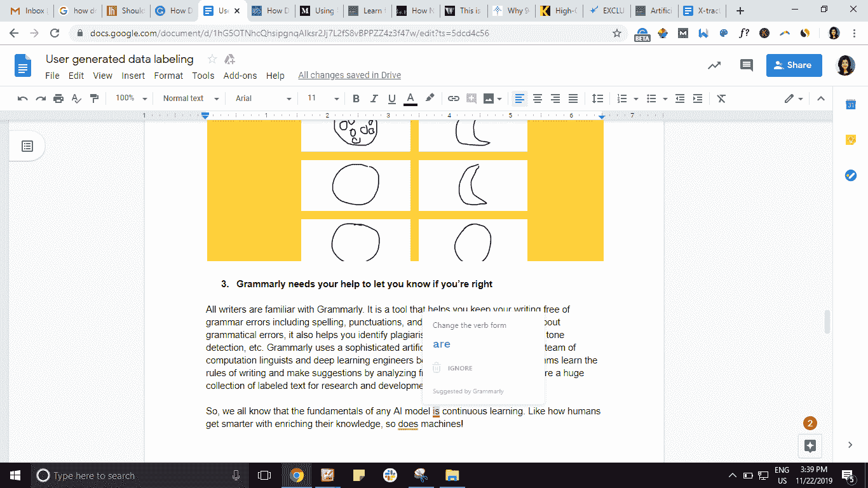This screenshot has height=488, width=868.
Task: Click the blue Share button
Action: click(x=794, y=65)
